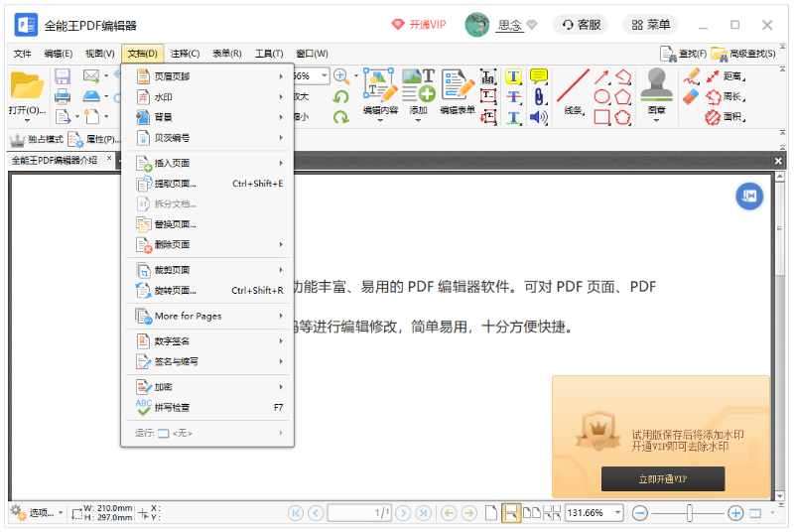Select the 周长 perimeter tool
Viewport: 794px width, 532px height.
pos(726,96)
